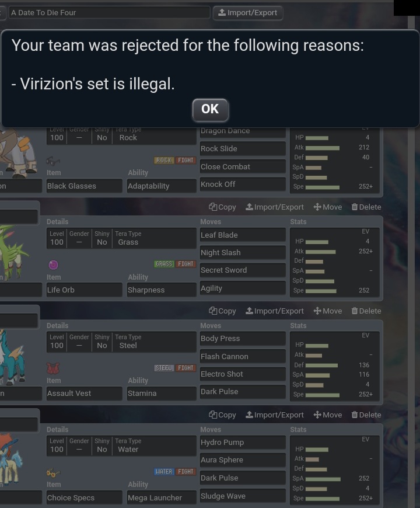
Task: Delete the Cobalion set
Action: pyautogui.click(x=366, y=311)
